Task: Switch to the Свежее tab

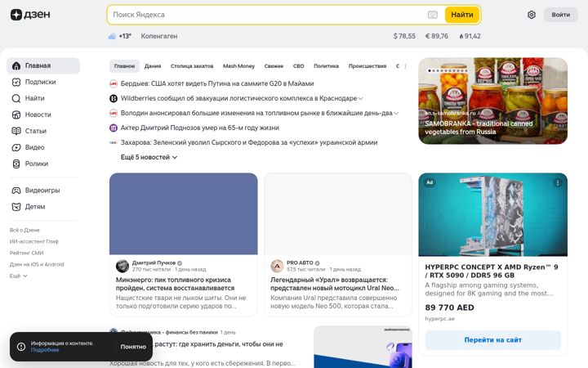Action: tap(274, 66)
